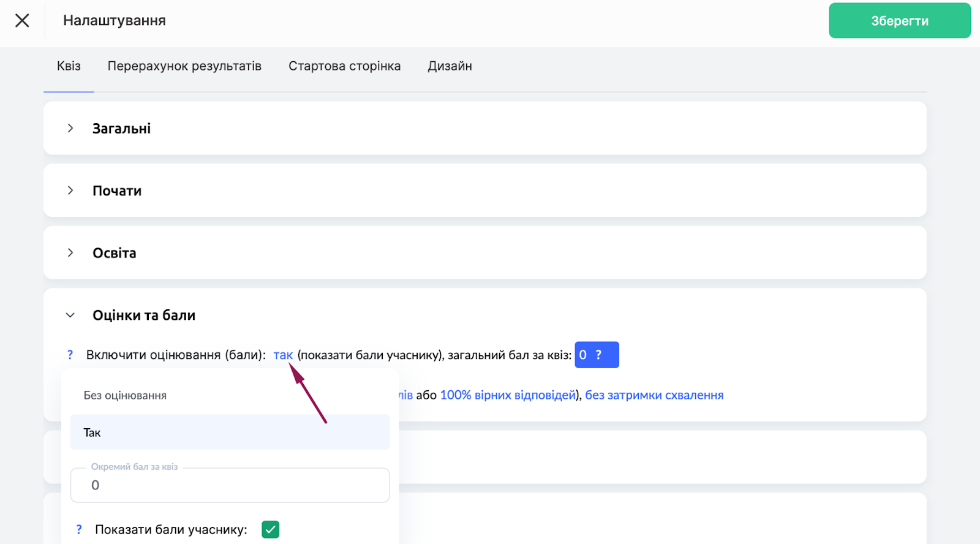This screenshot has width=980, height=544.
Task: Switch to the Квіз tab
Action: click(x=69, y=66)
